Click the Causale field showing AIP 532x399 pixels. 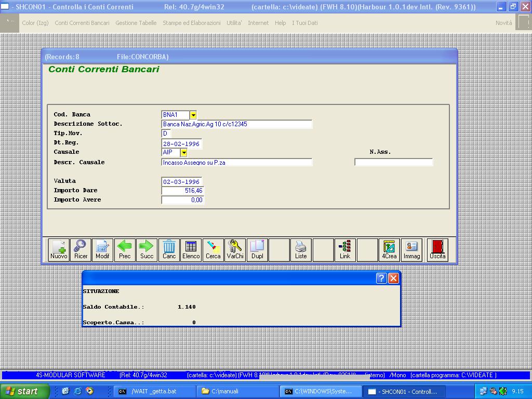coord(170,153)
